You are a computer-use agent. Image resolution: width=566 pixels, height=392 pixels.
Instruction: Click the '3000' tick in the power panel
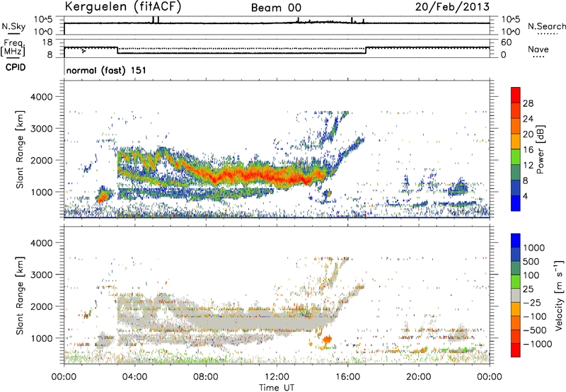[x=42, y=129]
